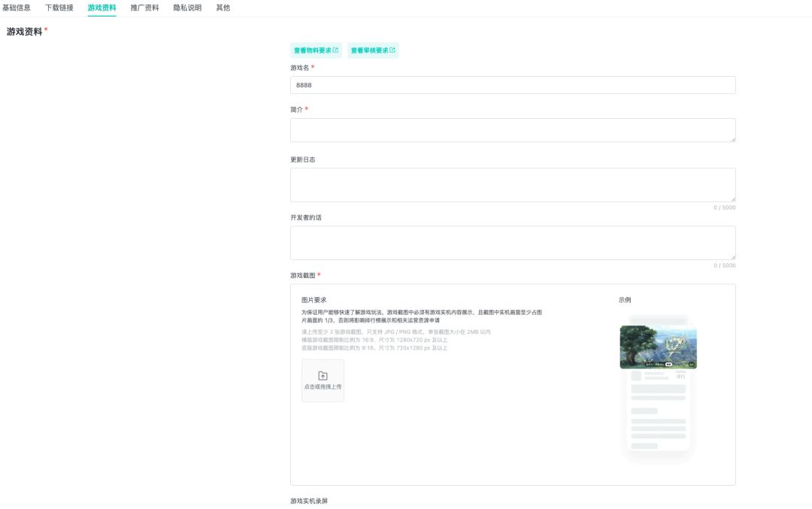Click the 示例 label
The height and width of the screenshot is (509, 812).
tap(625, 300)
